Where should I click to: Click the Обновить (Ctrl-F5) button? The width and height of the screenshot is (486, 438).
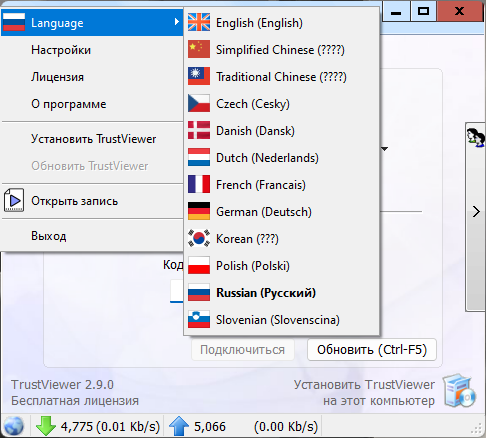tap(372, 350)
